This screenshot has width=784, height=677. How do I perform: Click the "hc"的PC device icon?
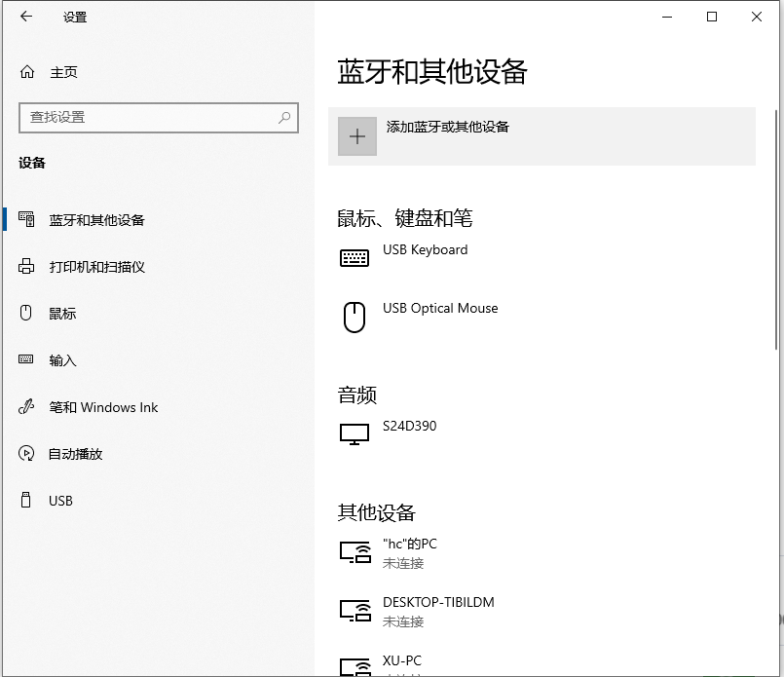click(355, 552)
